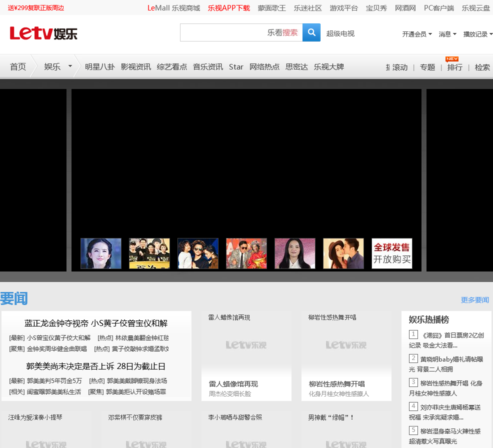This screenshot has height=448, width=493.
Task: Open the 娱乐 channel dropdown arrow
Action: [x=70, y=66]
